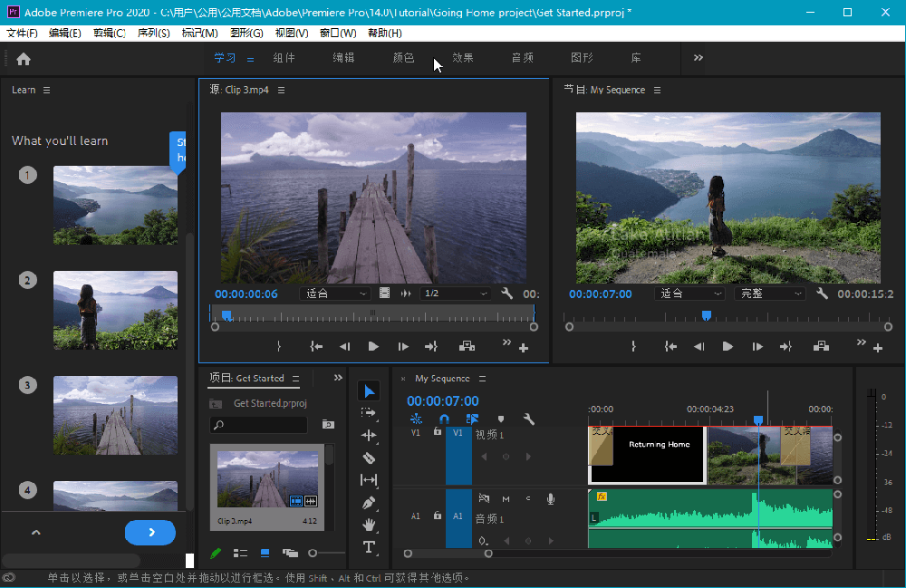Select the Hand tool
The width and height of the screenshot is (906, 588).
click(x=369, y=525)
